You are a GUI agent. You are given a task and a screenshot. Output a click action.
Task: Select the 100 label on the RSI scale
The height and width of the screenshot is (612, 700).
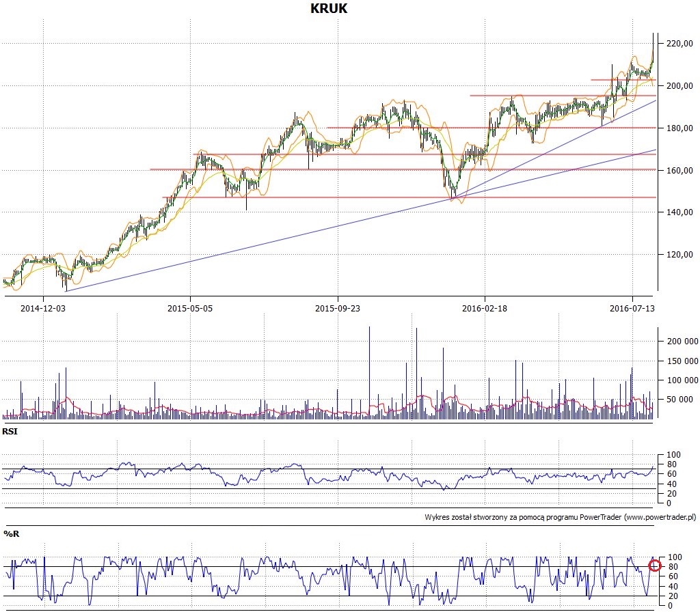673,454
